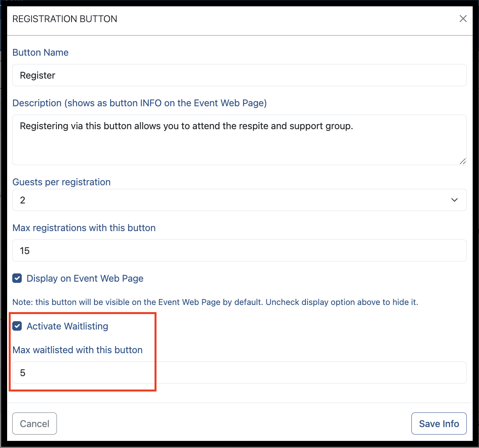Click the Description field label text
The width and height of the screenshot is (479, 448).
point(140,103)
